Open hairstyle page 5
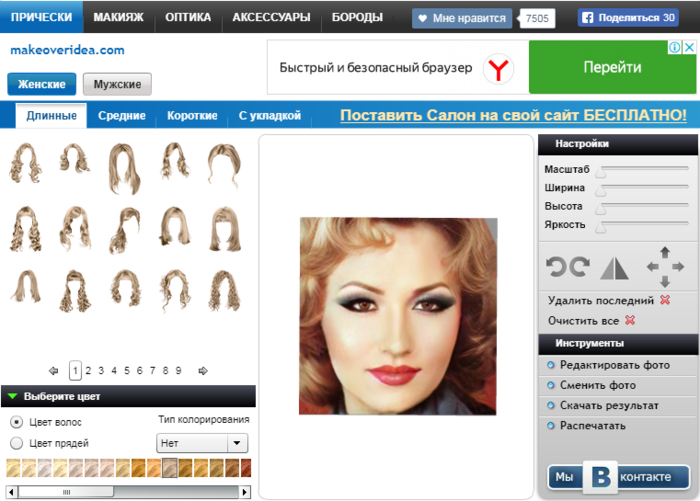The height and width of the screenshot is (501, 700). (127, 371)
